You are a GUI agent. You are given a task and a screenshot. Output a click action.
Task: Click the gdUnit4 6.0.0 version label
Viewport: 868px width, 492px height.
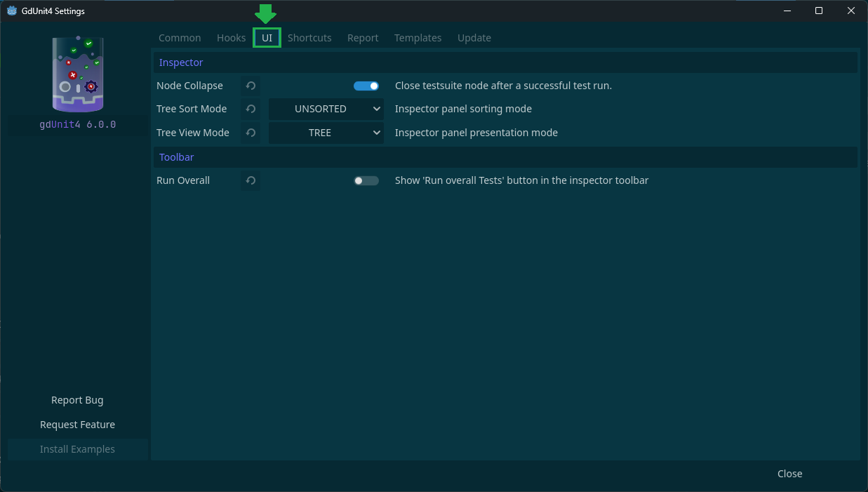pos(77,124)
